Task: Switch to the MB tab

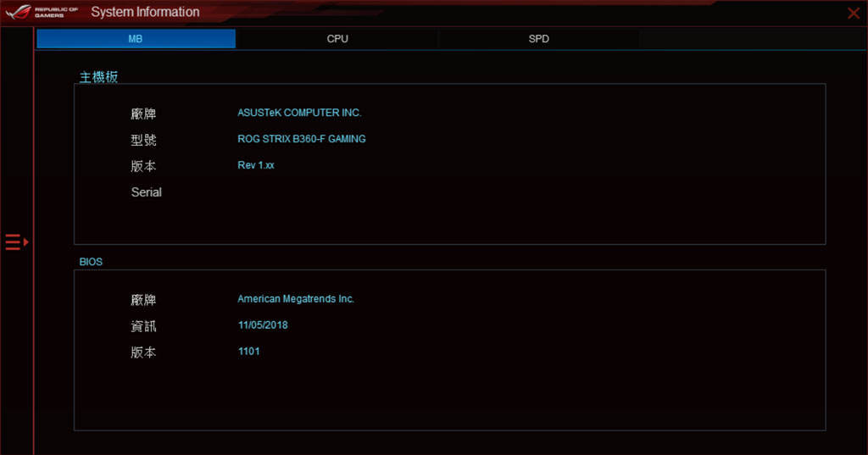Action: tap(136, 39)
